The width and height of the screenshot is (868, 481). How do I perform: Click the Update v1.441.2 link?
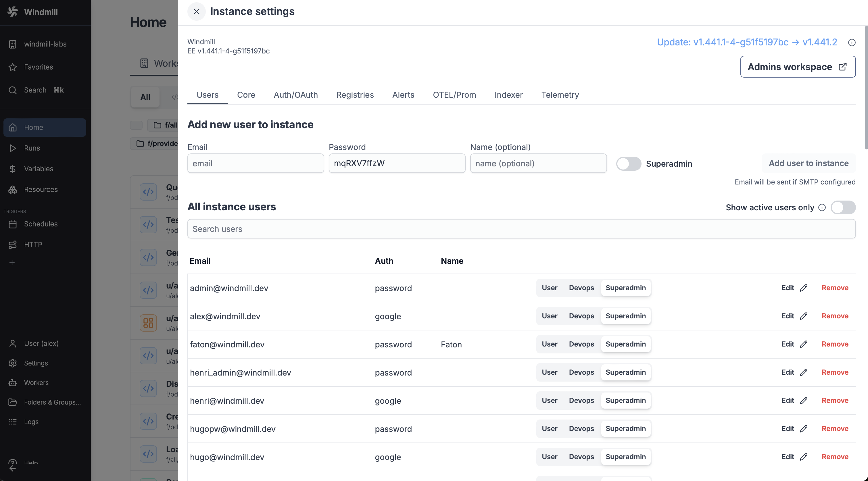point(747,42)
